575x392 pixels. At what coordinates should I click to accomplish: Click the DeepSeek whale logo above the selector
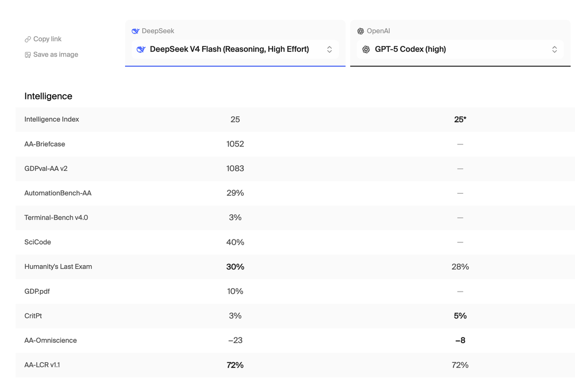(x=135, y=31)
